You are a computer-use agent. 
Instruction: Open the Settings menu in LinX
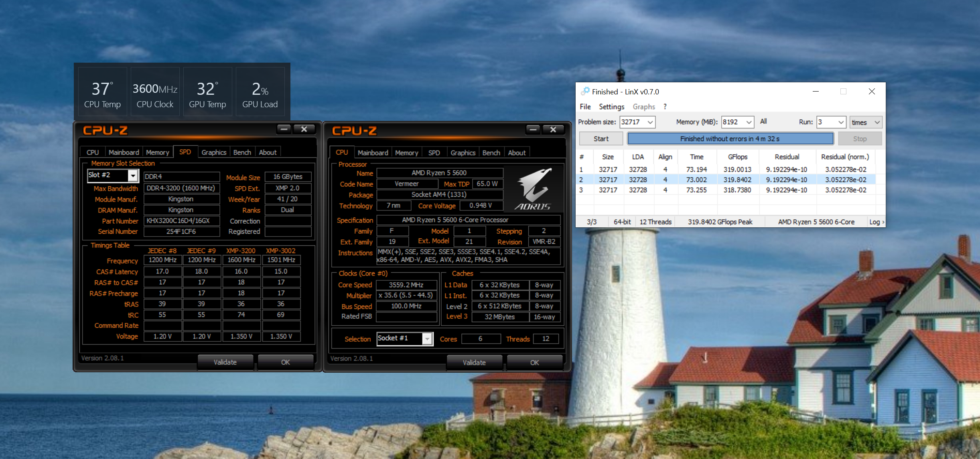pyautogui.click(x=611, y=106)
